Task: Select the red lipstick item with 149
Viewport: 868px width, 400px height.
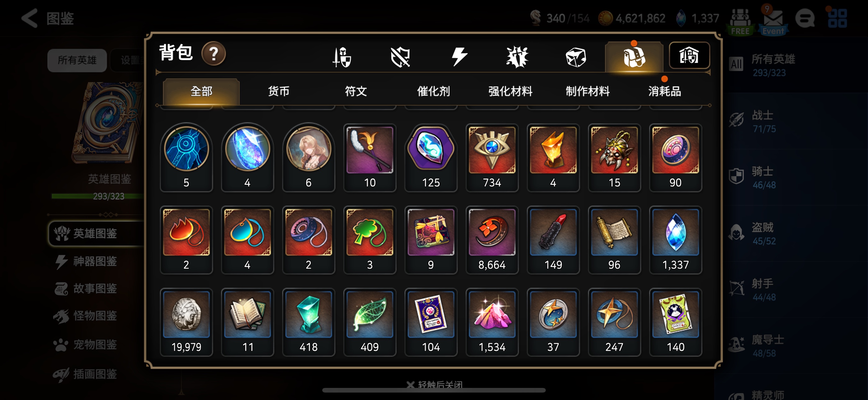Action: [553, 240]
